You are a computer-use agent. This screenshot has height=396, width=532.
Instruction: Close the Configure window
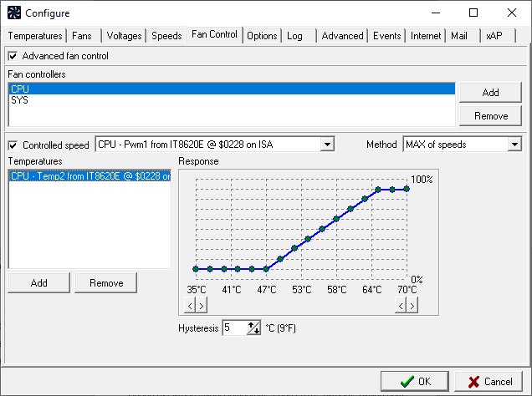512,13
